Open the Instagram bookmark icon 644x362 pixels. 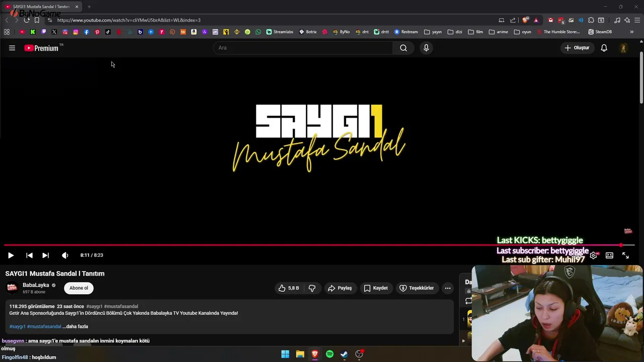75,32
